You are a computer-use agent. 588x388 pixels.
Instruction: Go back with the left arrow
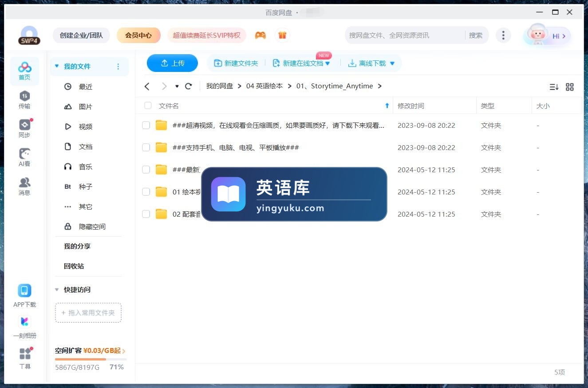tap(147, 86)
